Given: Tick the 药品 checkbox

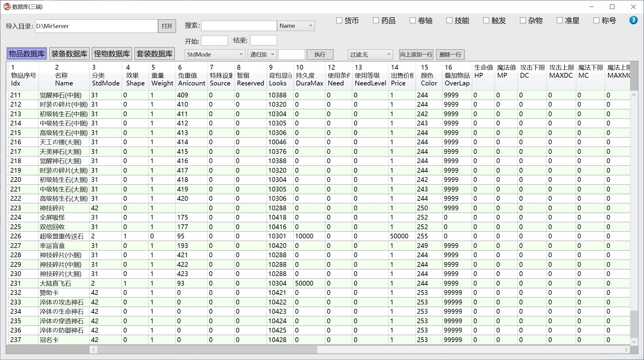Looking at the screenshot, I should tap(376, 20).
